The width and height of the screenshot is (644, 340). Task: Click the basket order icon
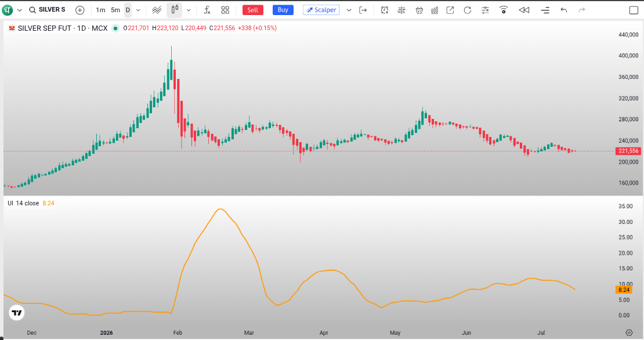click(x=419, y=10)
